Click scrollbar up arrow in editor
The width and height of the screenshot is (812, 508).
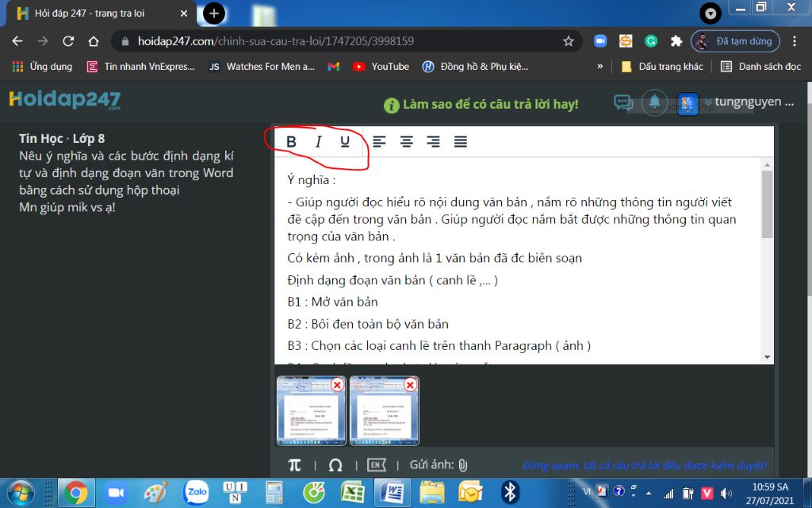(767, 164)
